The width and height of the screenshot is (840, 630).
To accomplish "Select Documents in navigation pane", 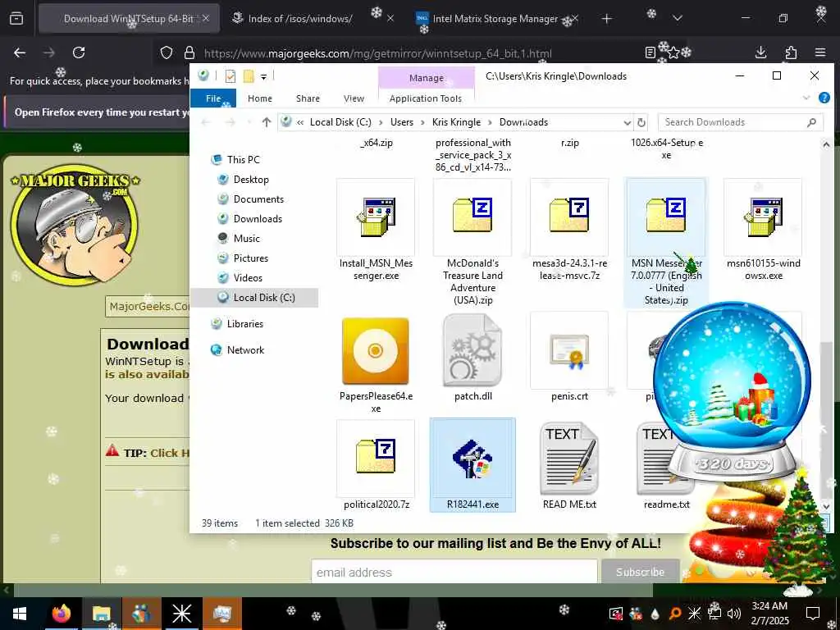I will (x=258, y=199).
